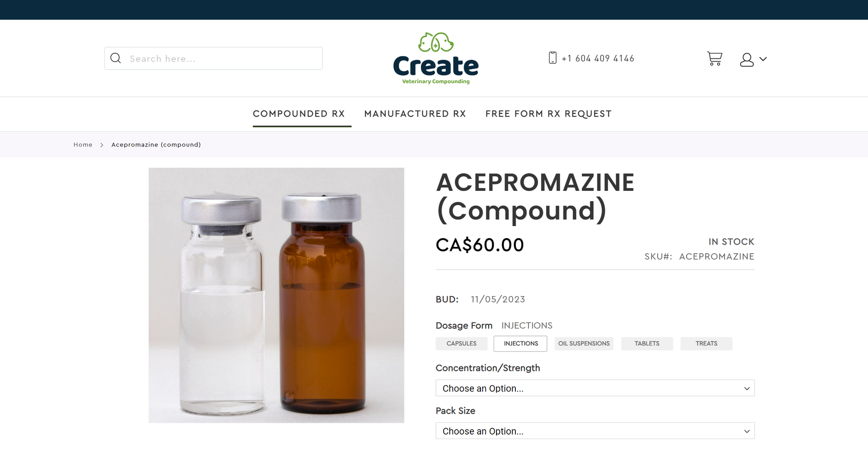Open the Concentration/Strength dropdown
The height and width of the screenshot is (449, 868).
(x=595, y=388)
